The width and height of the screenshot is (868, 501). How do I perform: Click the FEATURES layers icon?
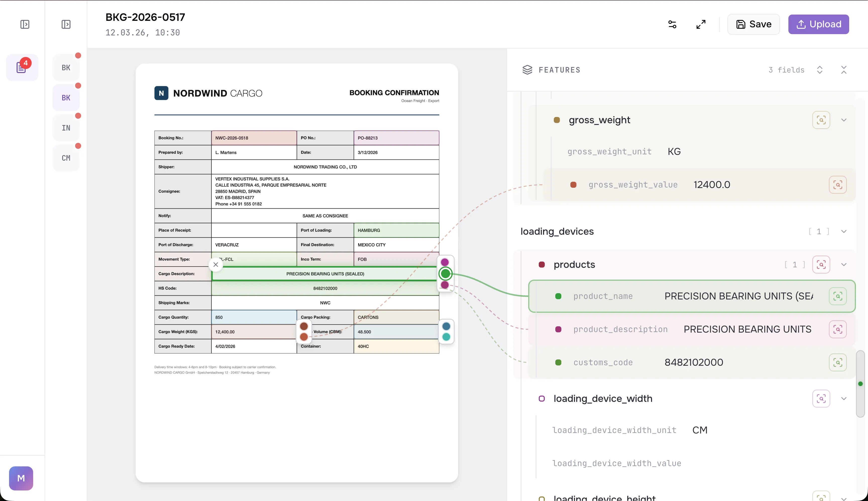click(527, 70)
